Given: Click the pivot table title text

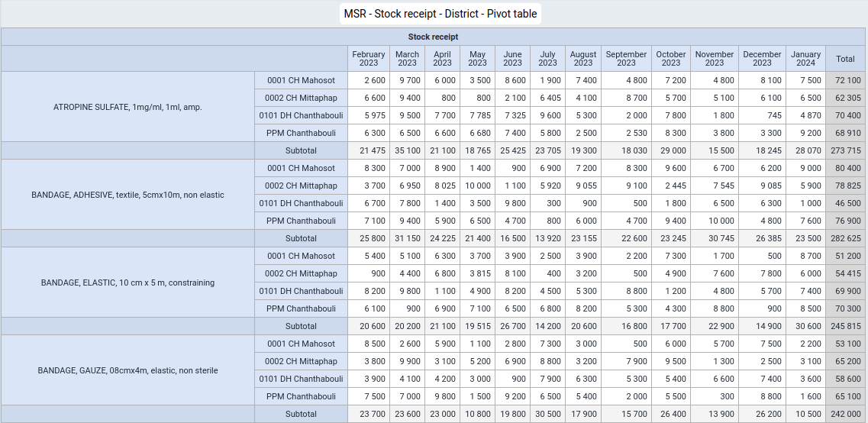Looking at the screenshot, I should tap(440, 14).
